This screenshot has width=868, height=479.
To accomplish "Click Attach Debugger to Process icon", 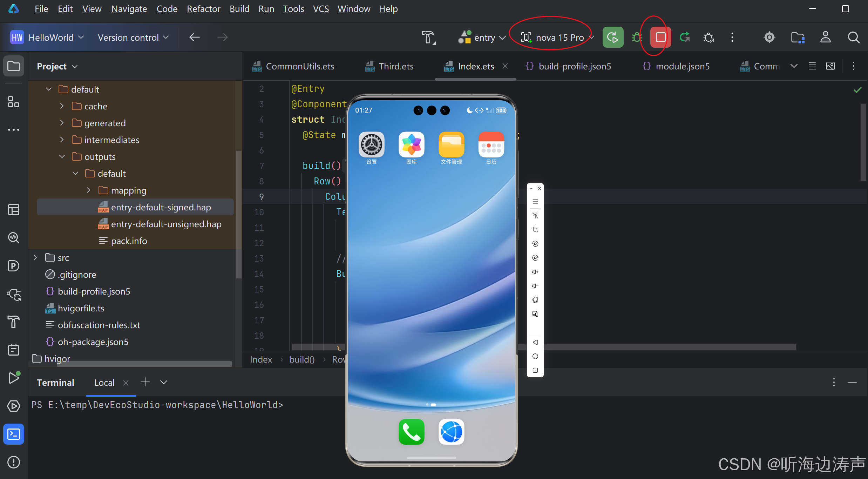I will point(708,37).
